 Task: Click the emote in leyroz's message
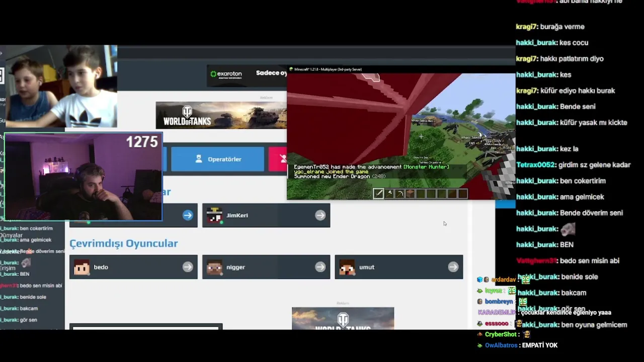point(512,291)
